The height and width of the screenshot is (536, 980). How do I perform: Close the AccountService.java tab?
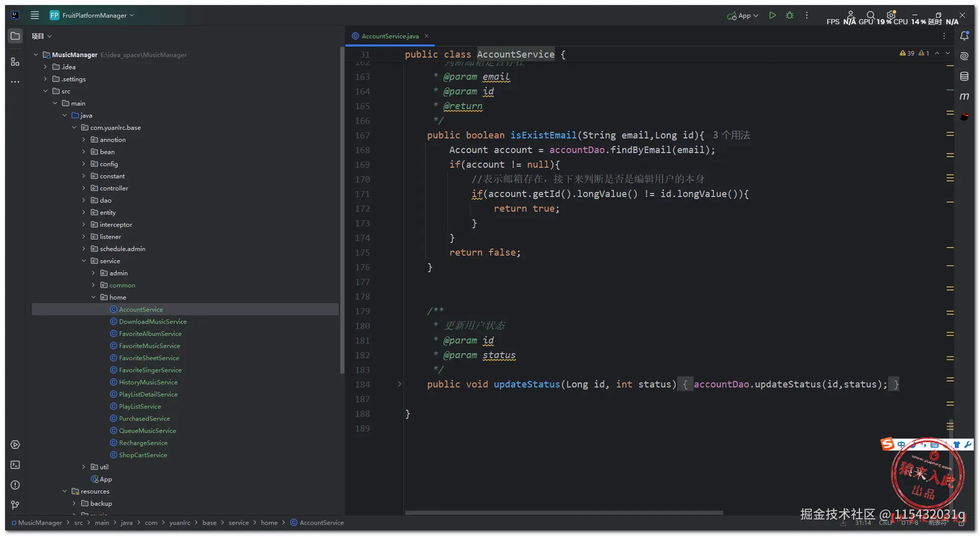pyautogui.click(x=427, y=36)
